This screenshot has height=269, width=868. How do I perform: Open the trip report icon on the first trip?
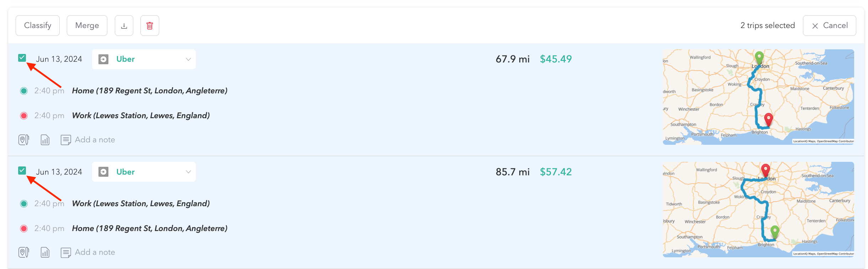pyautogui.click(x=45, y=139)
